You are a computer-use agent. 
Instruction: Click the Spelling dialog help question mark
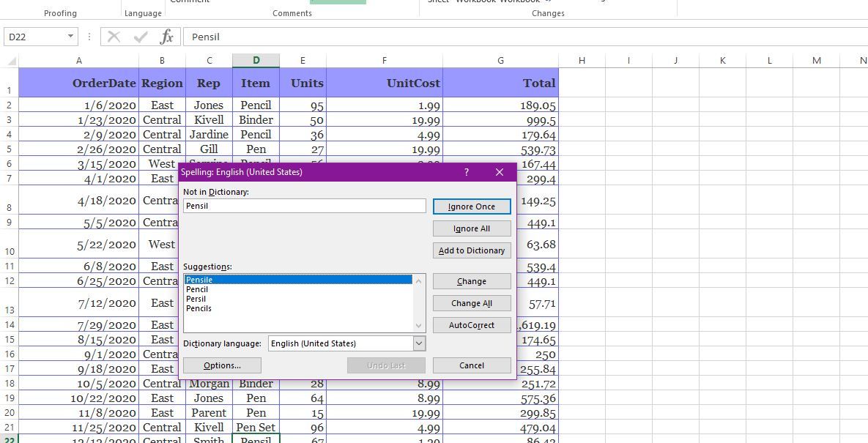click(467, 172)
